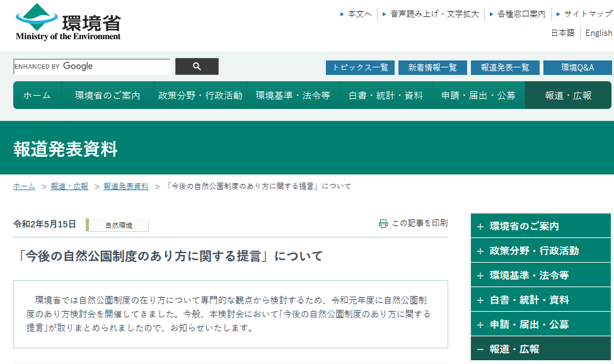
Task: Click the search magnifying glass icon
Action: pos(197,66)
